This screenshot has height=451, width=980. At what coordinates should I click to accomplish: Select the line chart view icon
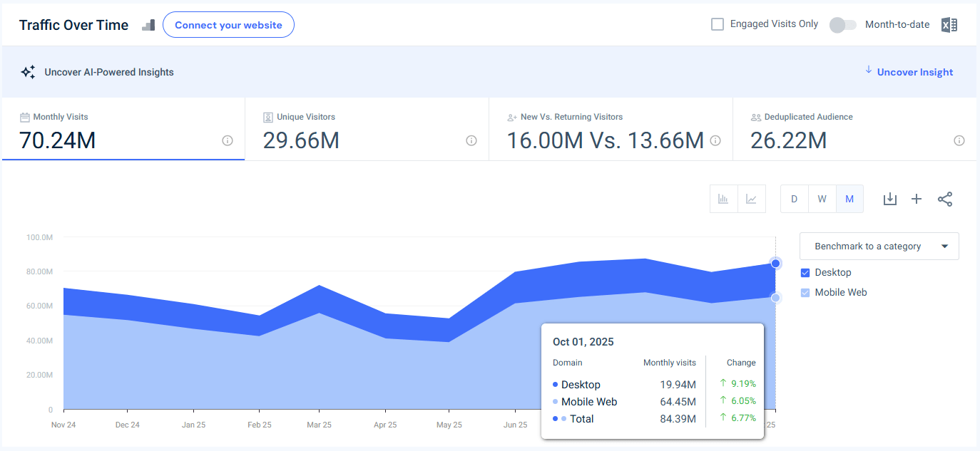point(751,199)
